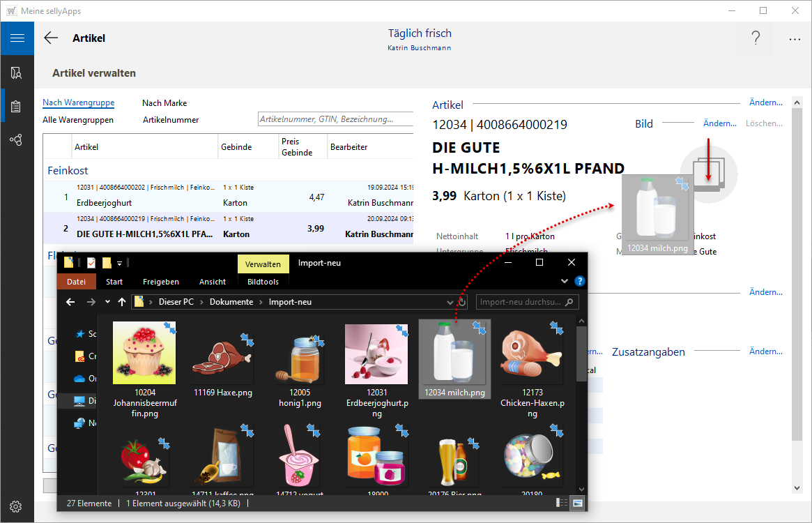
Task: Expand the Explorer ribbon chevron
Action: [565, 282]
